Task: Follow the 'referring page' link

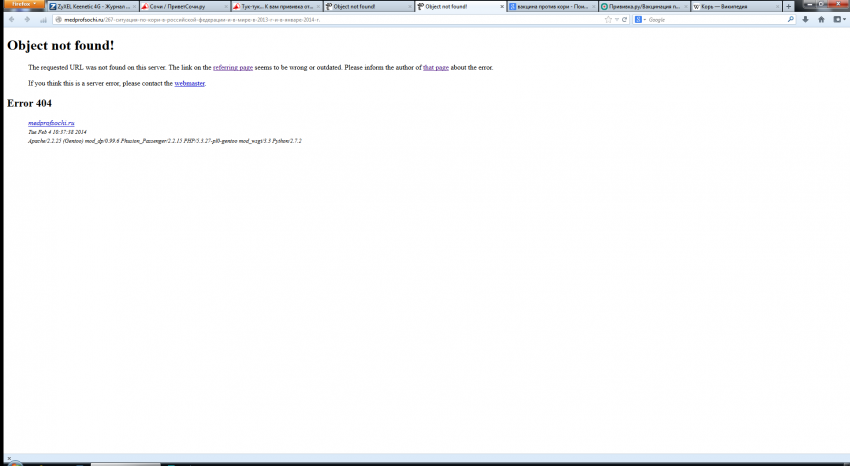Action: [232, 67]
